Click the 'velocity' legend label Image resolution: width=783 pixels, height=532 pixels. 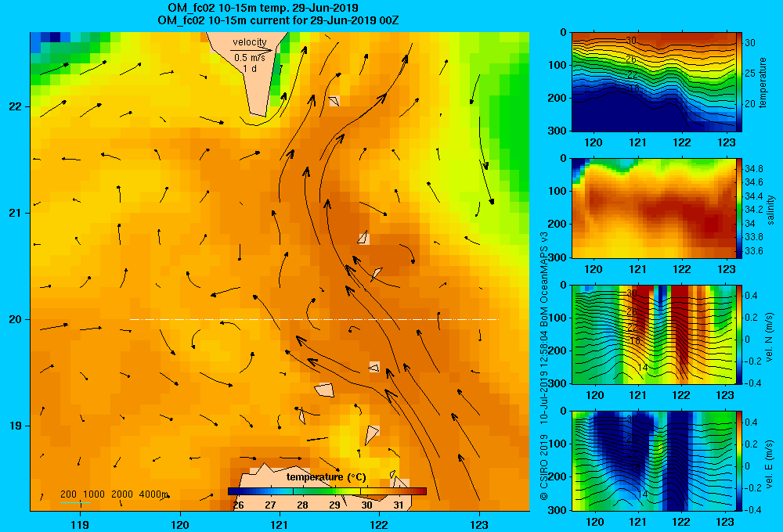(x=250, y=42)
